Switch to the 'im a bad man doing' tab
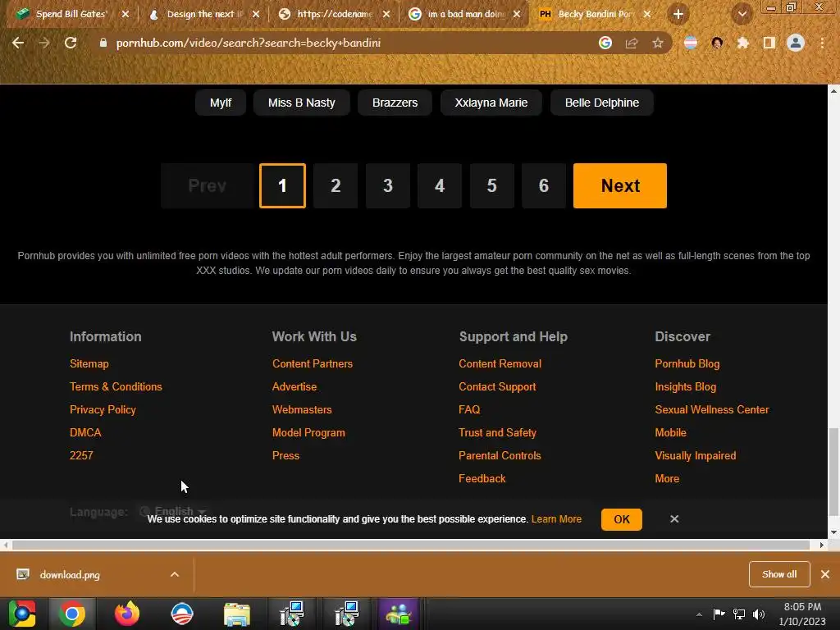 (465, 14)
